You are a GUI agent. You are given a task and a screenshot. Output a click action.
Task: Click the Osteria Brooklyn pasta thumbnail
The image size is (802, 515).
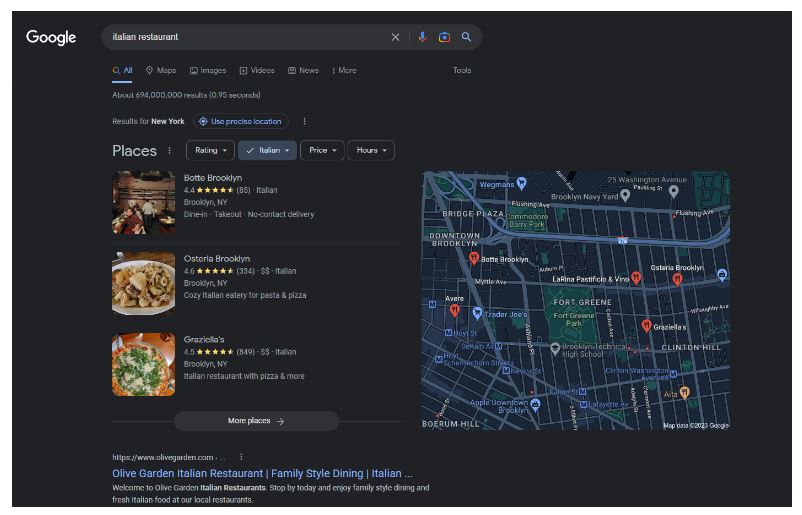pyautogui.click(x=143, y=283)
